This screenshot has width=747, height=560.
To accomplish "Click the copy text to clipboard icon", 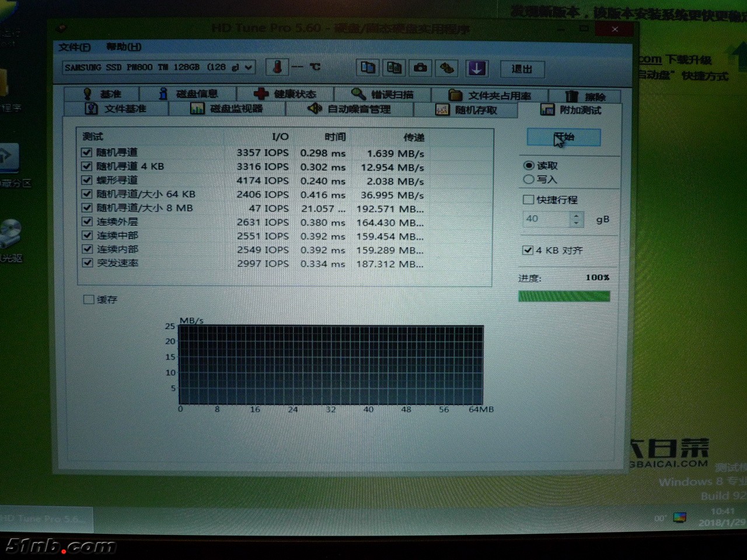I will [x=368, y=68].
